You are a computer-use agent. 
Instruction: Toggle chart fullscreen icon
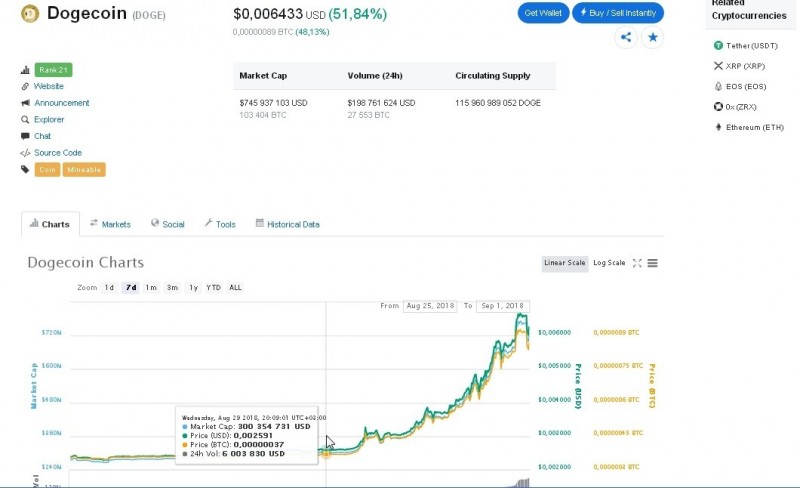(637, 263)
